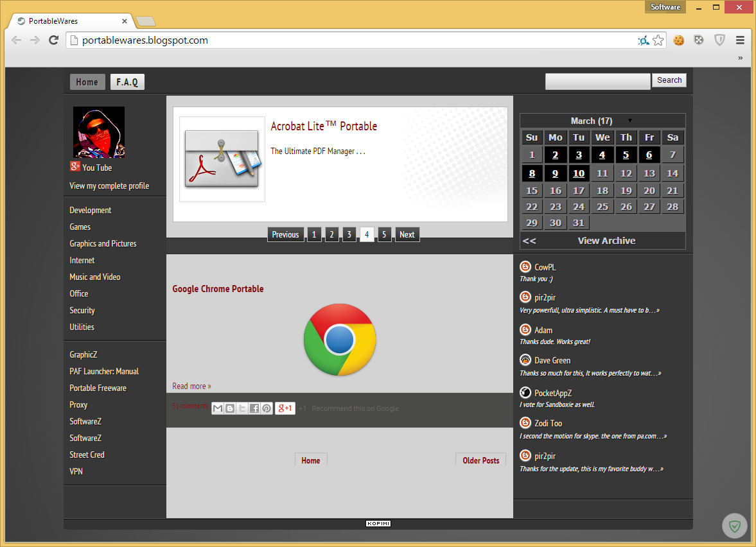This screenshot has height=547, width=756.
Task: Click the Google+ icon beside You Tube
Action: click(x=75, y=167)
